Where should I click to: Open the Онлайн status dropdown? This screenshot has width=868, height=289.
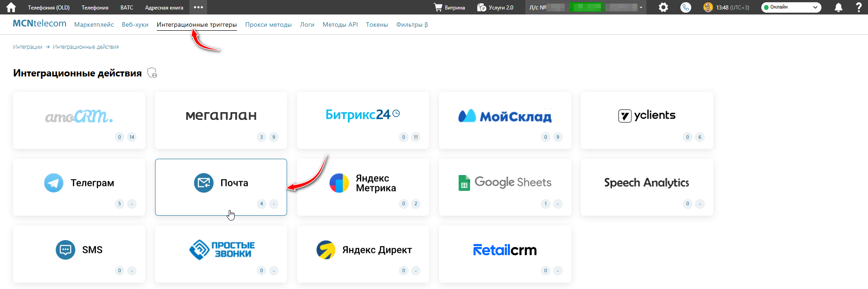pyautogui.click(x=791, y=7)
